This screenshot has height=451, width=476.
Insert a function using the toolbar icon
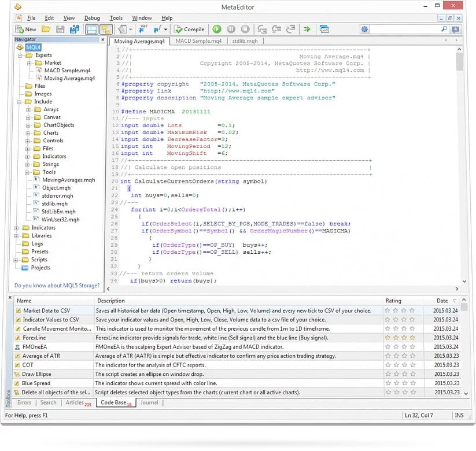tap(157, 28)
